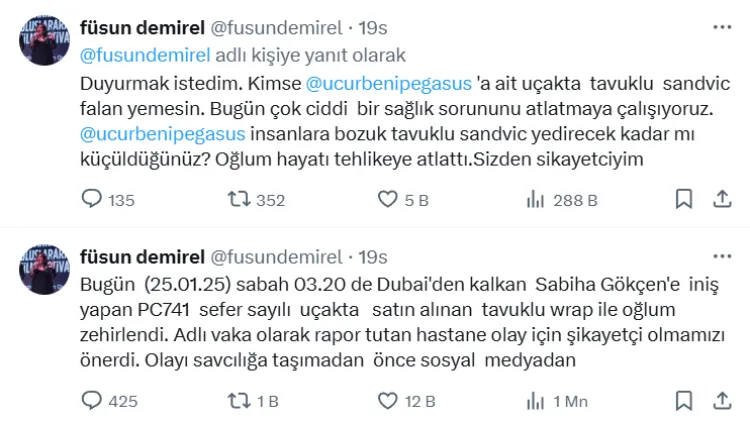Like the first tweet with 5 B likes
Screen dimensions: 750x421
tap(388, 200)
